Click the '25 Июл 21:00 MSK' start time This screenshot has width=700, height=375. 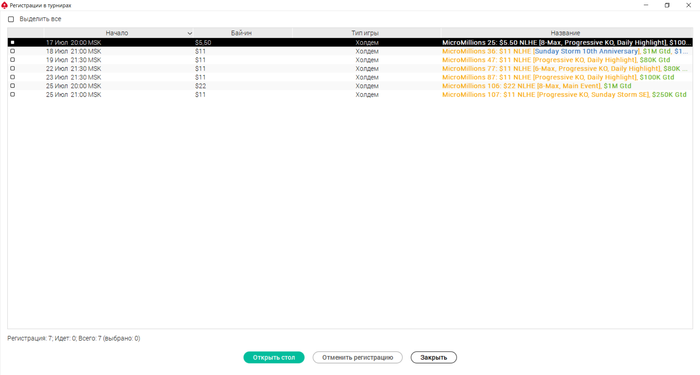coord(74,95)
